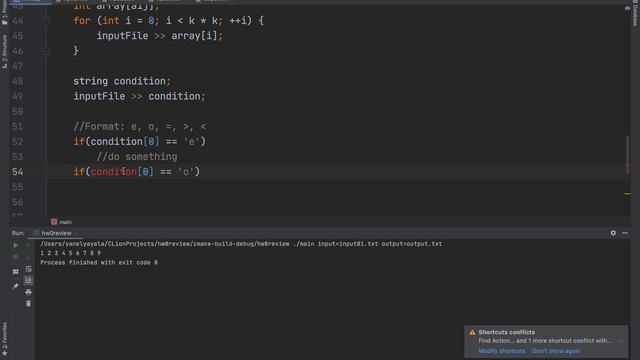Click the editor vertical scrollbar thumb
Viewport: 640px width, 360px height.
tap(627, 154)
